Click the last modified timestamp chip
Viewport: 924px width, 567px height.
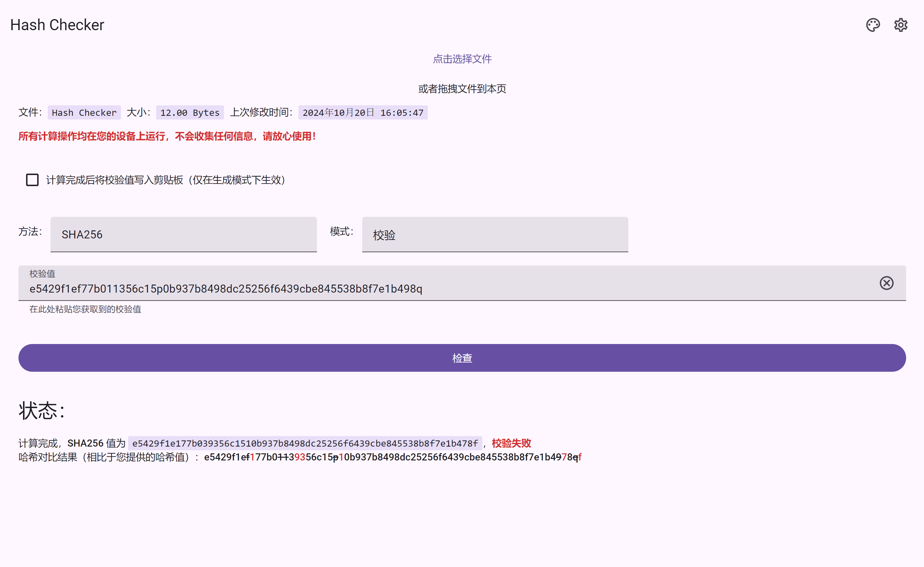click(x=363, y=112)
